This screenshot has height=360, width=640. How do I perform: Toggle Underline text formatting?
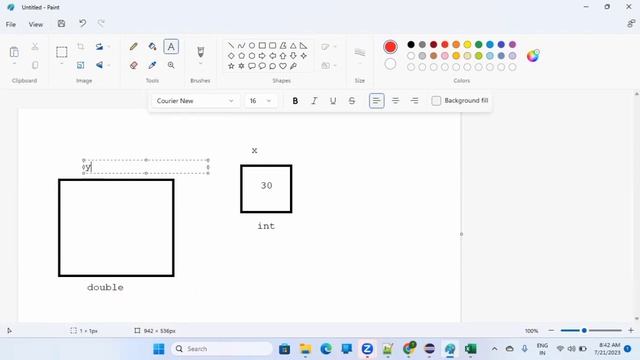point(333,101)
